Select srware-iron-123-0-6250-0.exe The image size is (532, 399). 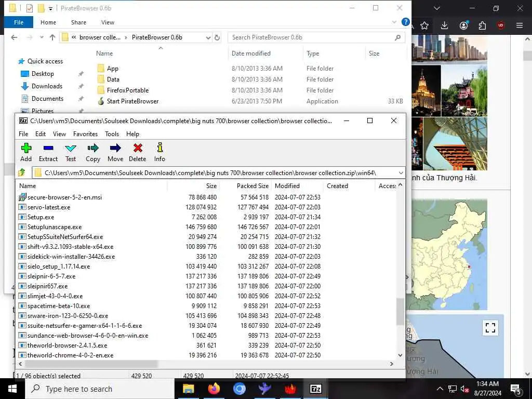(x=68, y=315)
